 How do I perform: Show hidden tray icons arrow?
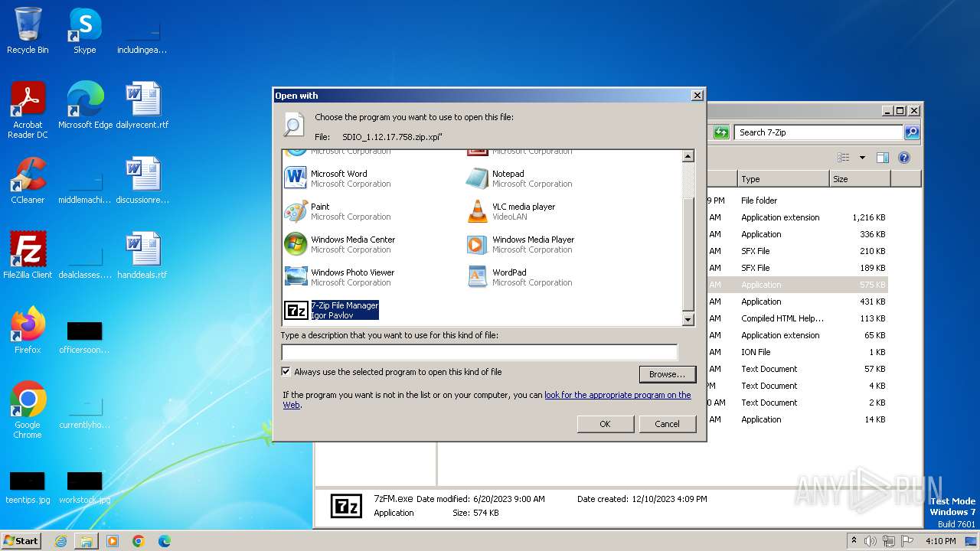pos(854,541)
